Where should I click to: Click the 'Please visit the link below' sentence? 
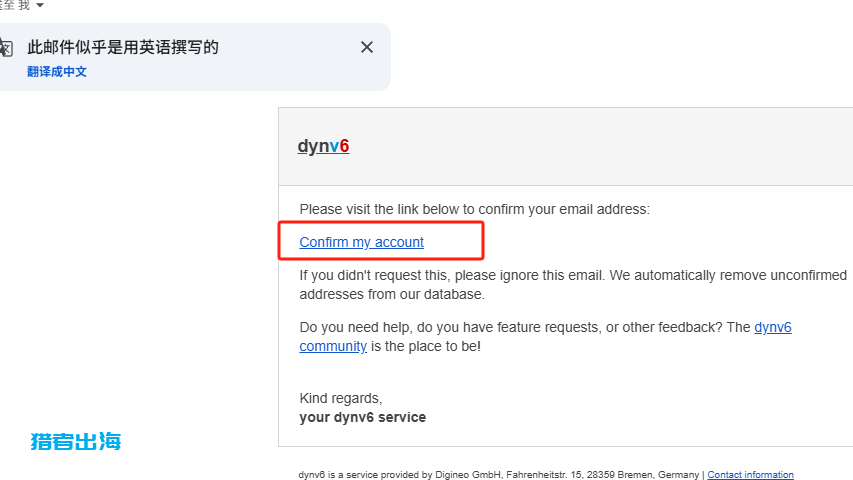pos(474,209)
